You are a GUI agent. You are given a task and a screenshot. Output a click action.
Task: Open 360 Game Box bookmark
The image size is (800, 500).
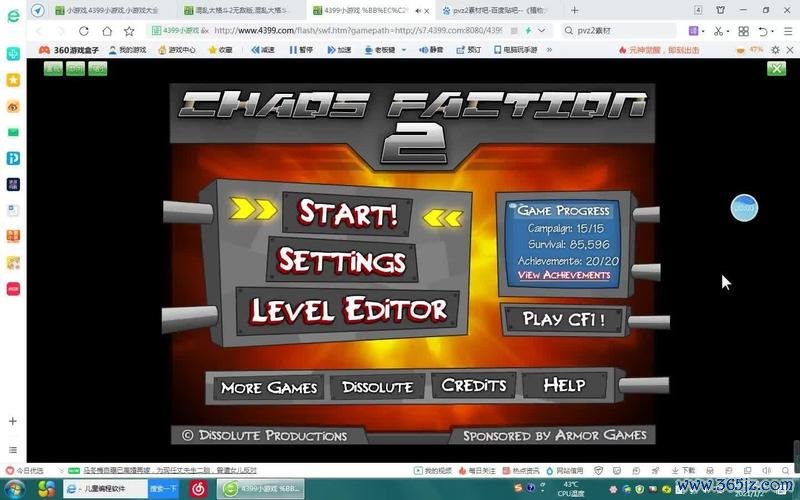[69, 50]
